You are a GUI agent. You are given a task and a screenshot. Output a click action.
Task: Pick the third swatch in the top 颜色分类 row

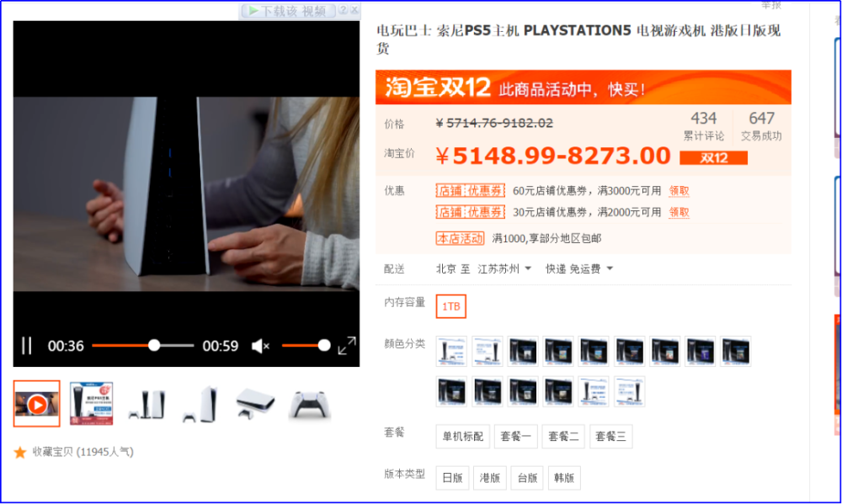pos(523,351)
